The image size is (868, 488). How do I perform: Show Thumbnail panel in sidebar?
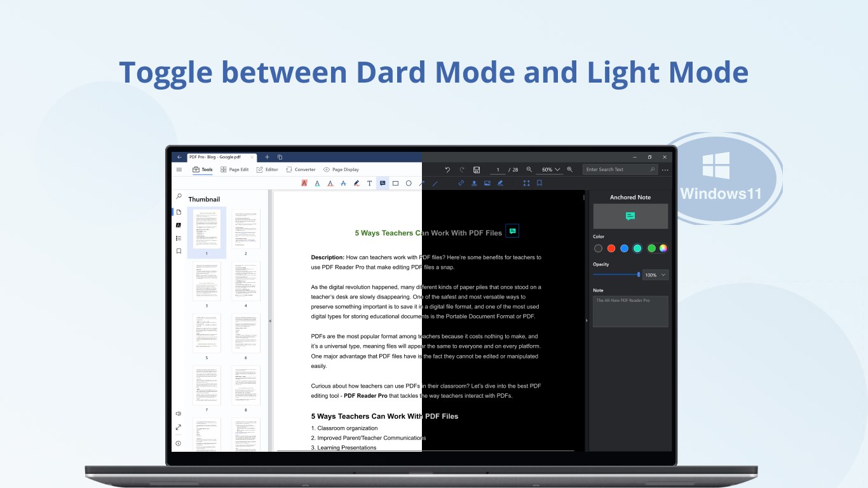click(x=179, y=212)
